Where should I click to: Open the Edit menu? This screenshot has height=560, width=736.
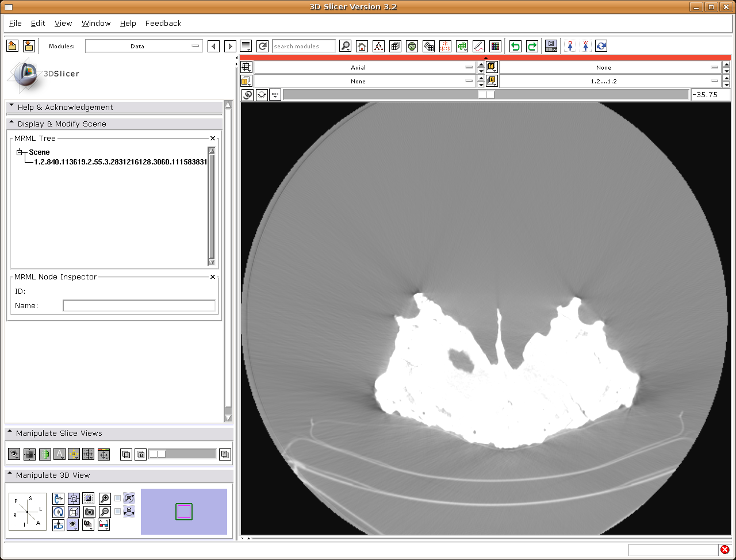point(38,23)
